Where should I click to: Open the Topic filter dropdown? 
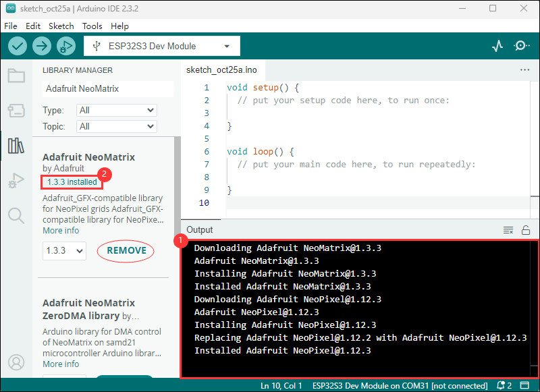tap(116, 126)
